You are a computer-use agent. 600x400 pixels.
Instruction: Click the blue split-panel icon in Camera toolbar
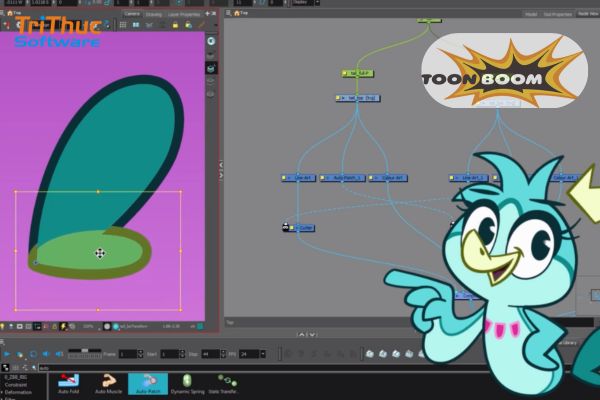tap(136, 25)
